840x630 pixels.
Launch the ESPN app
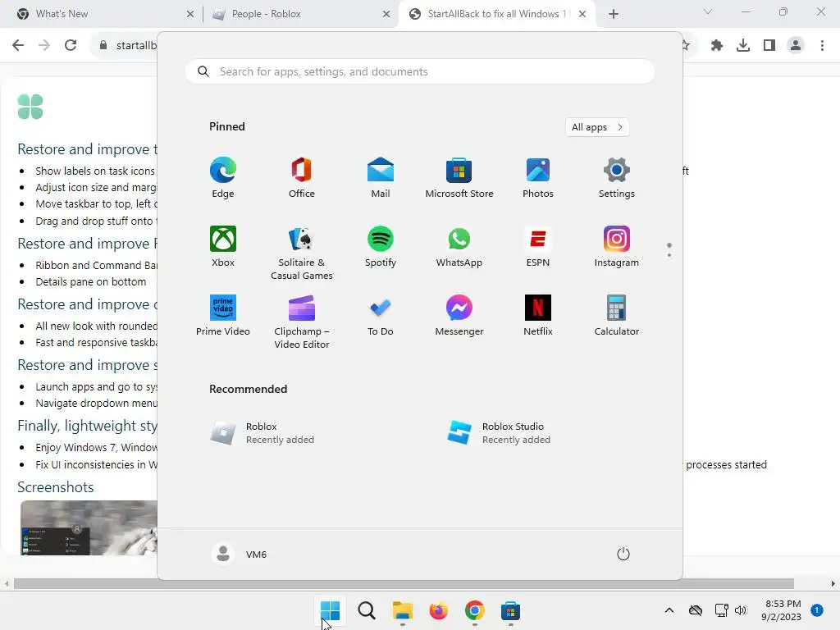click(538, 246)
